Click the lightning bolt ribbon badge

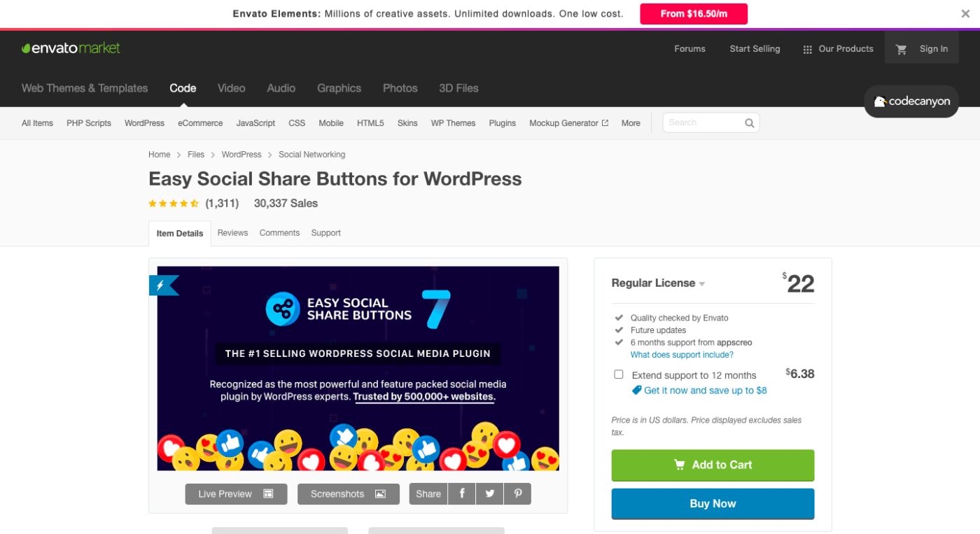click(164, 285)
